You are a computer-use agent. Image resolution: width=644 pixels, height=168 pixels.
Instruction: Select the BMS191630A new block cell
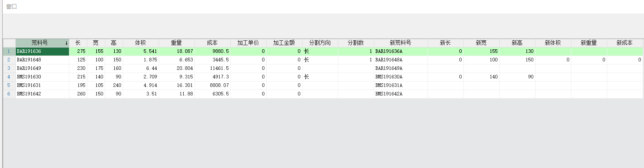tap(401, 77)
